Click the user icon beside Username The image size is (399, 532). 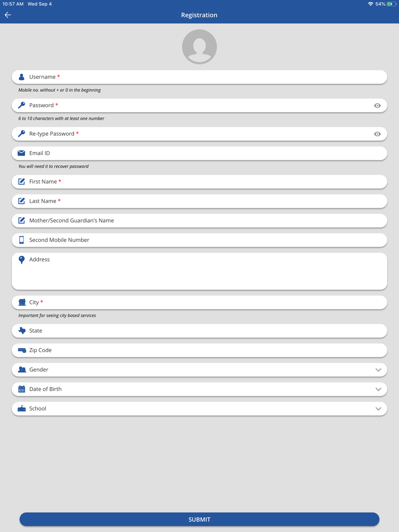pyautogui.click(x=22, y=77)
